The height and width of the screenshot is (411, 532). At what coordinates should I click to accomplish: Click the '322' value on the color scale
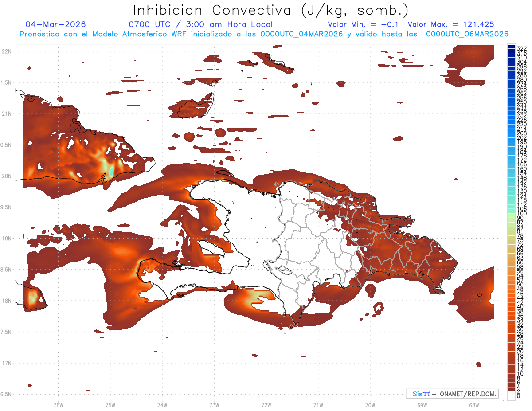tap(522, 48)
